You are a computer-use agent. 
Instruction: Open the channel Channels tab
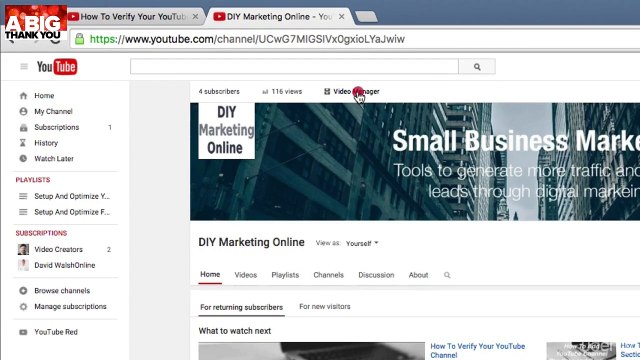329,275
